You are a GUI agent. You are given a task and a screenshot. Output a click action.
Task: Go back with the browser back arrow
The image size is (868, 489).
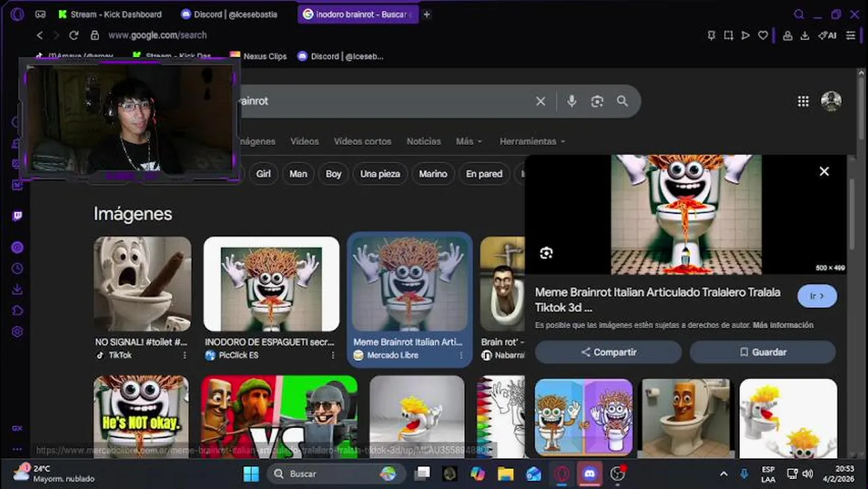(39, 35)
